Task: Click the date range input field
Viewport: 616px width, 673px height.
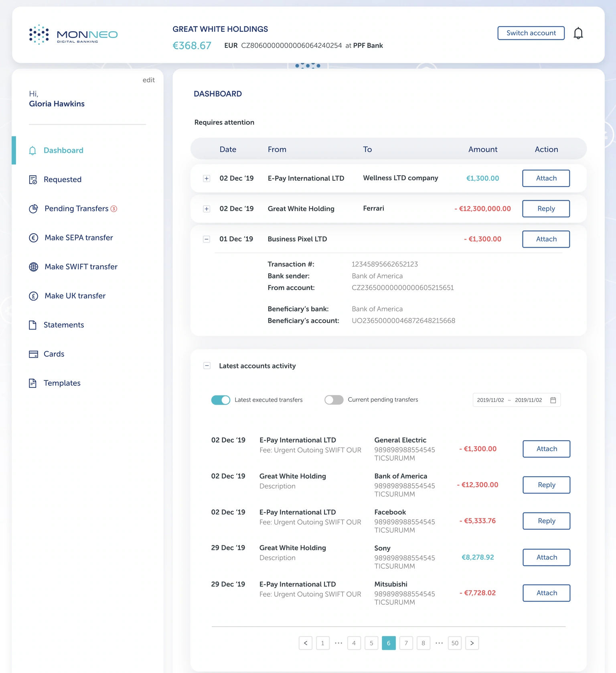Action: pyautogui.click(x=517, y=400)
